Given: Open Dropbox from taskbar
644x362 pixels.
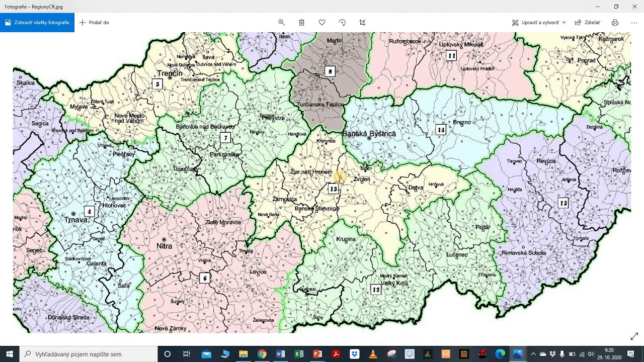Looking at the screenshot, I should (x=355, y=354).
